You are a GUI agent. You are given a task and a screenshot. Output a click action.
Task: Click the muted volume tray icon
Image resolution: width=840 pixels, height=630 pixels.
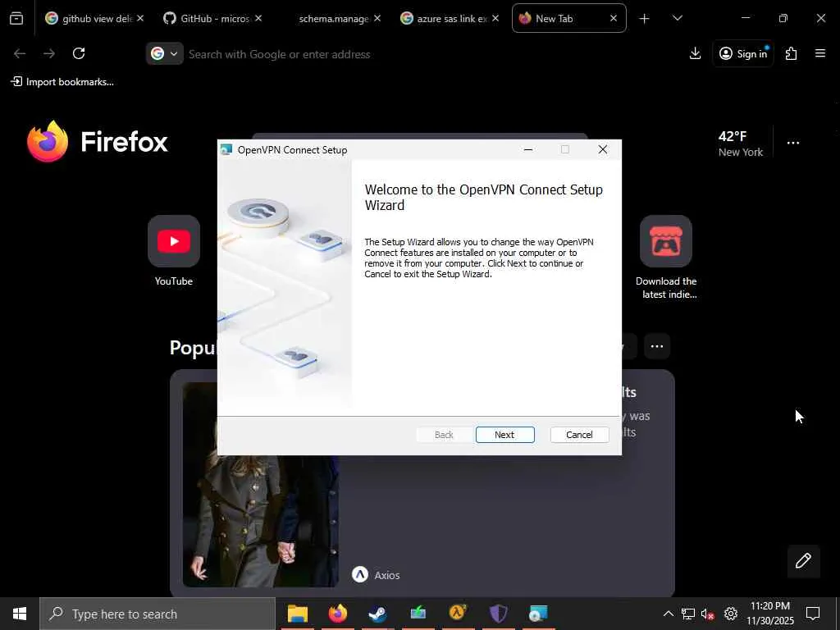pos(708,614)
